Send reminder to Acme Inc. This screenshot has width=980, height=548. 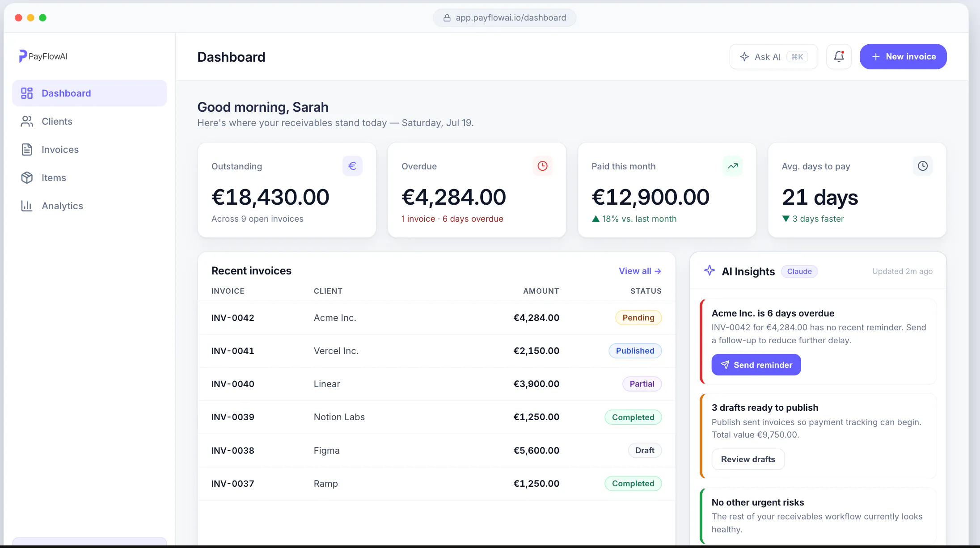click(x=756, y=365)
